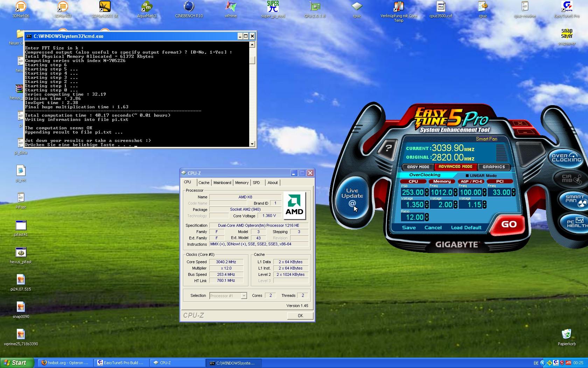
Task: Select the Graphics mode tab in EasyTune
Action: (494, 167)
